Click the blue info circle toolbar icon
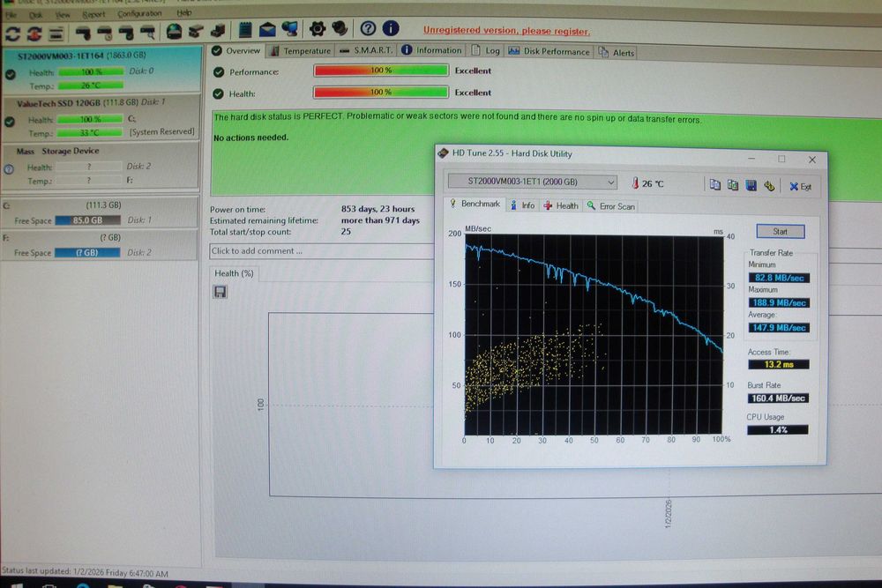882x588 pixels. point(391,28)
